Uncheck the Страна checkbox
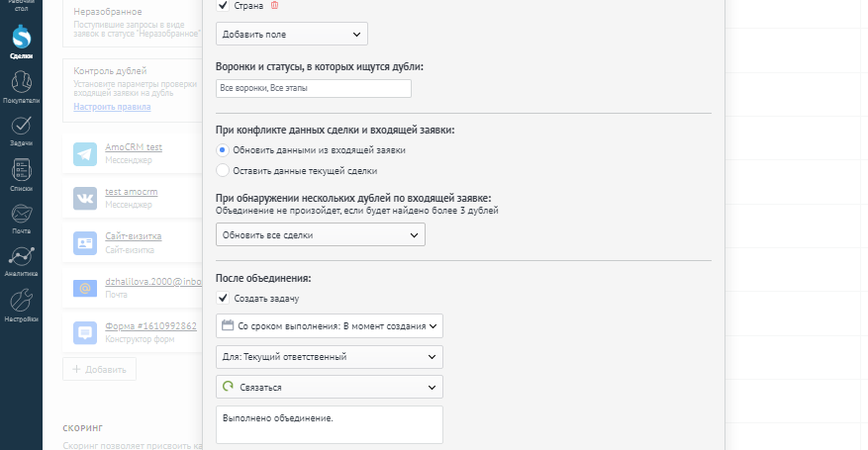 (x=223, y=6)
